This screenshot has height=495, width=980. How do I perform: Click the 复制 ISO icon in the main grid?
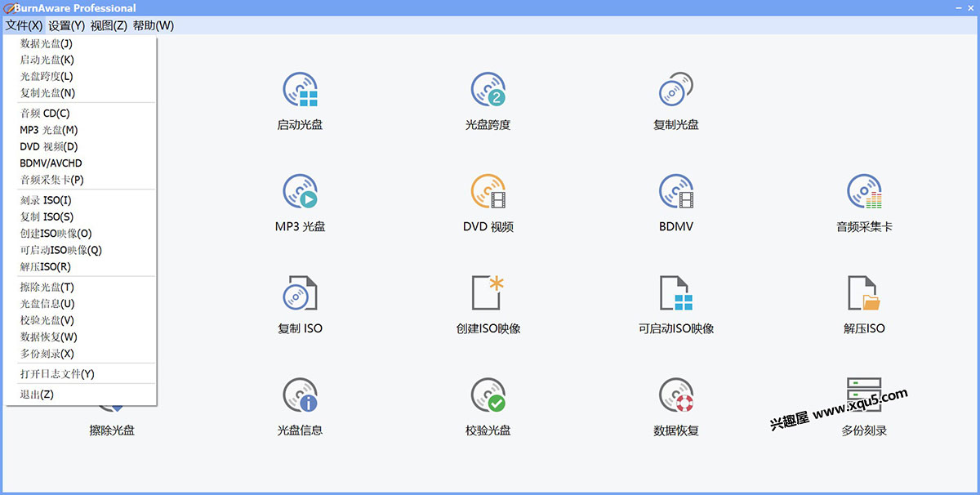coord(300,293)
